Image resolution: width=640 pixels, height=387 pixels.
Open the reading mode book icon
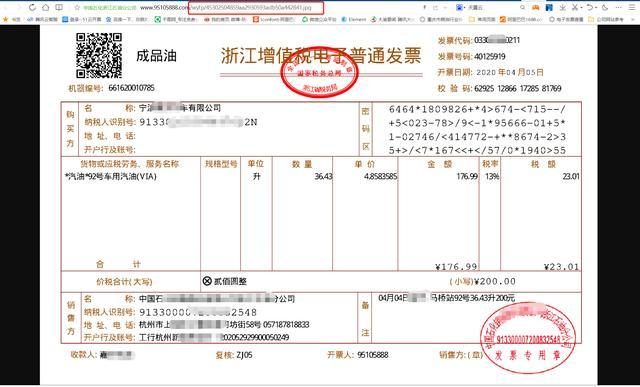point(59,7)
